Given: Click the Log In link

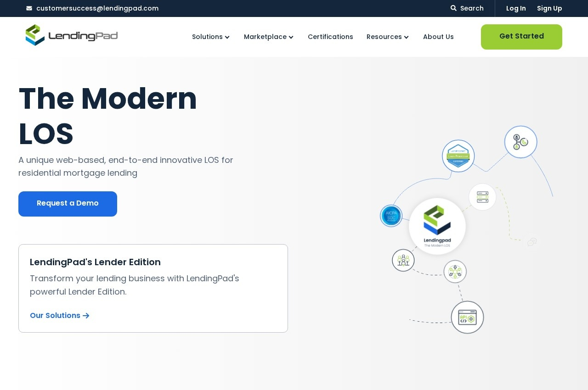Looking at the screenshot, I should click(516, 8).
